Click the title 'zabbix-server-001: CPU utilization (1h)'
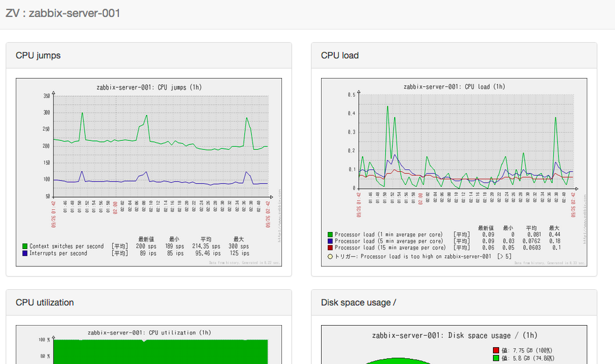This screenshot has height=364, width=615. tap(149, 333)
